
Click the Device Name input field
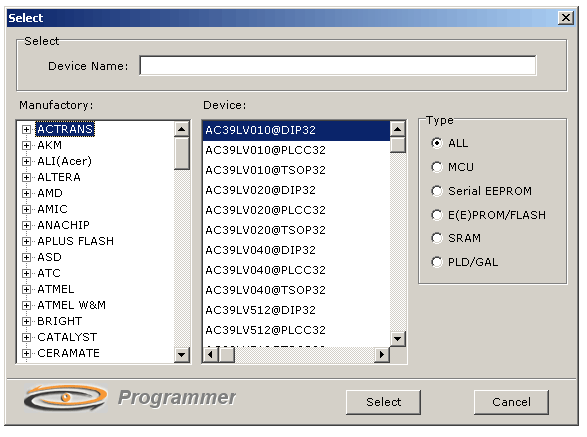pos(338,66)
